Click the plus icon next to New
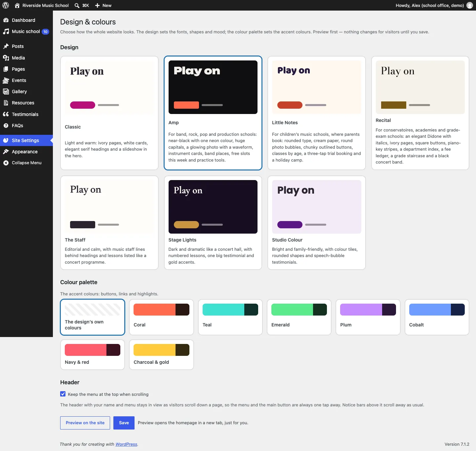The image size is (476, 451). 98,5
